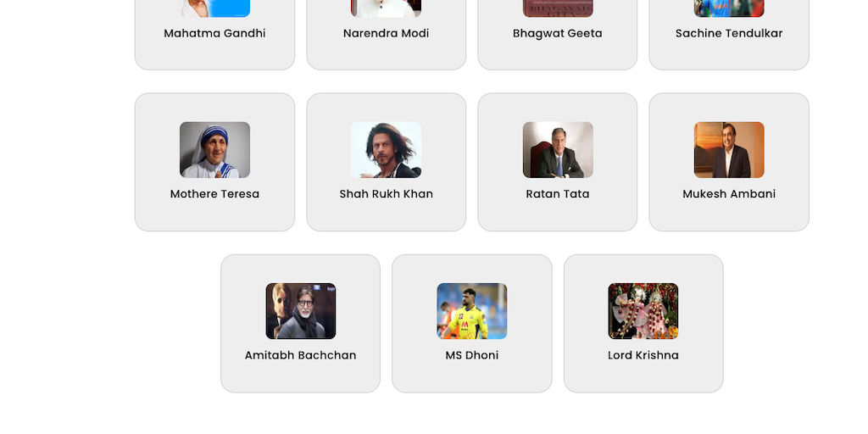Screen dimensions: 868x434
Task: Click the Lord Krishna image
Action: [x=643, y=311]
